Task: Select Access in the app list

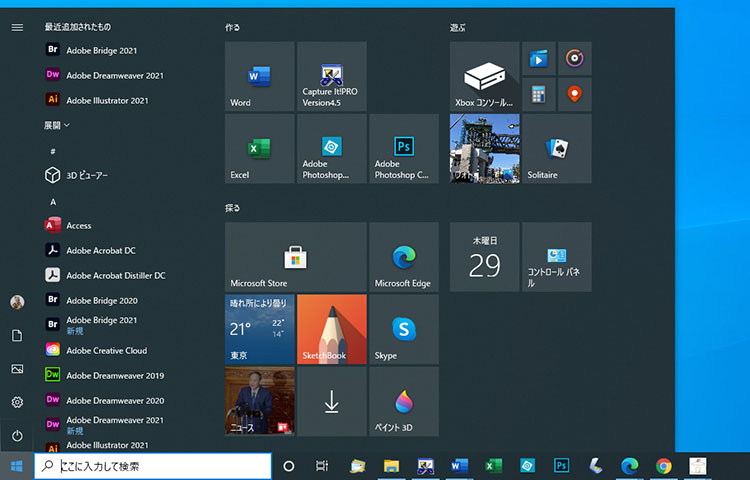Action: (78, 226)
